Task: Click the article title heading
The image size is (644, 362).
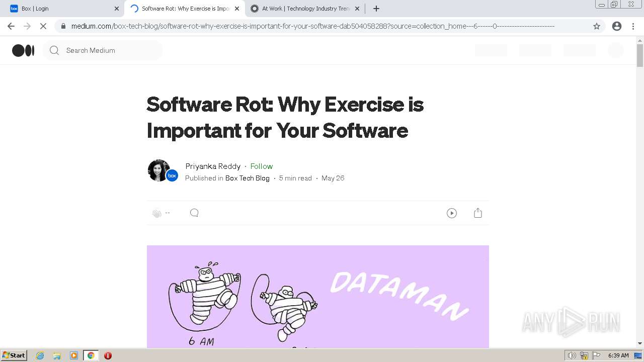Action: click(285, 117)
